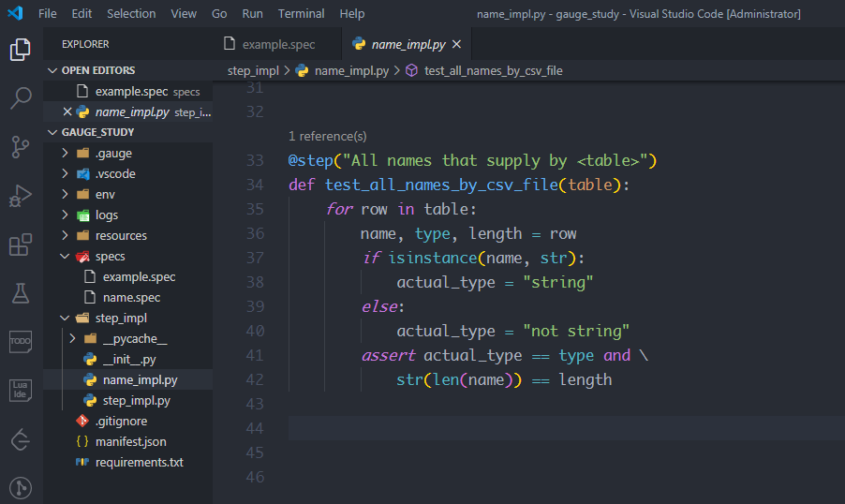Open the Search view in the activity bar
The height and width of the screenshot is (504, 845).
click(x=21, y=98)
